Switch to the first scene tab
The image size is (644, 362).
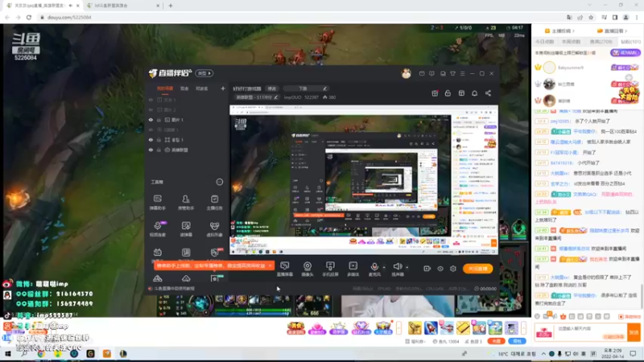165,88
